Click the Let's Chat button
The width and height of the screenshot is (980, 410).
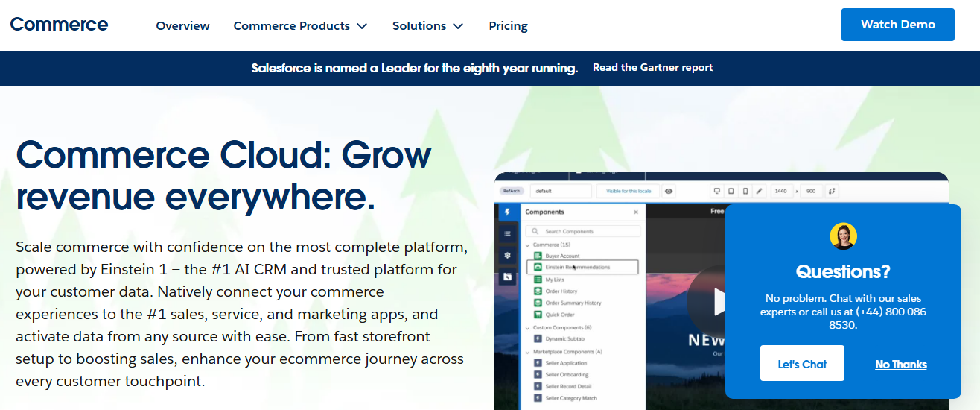pyautogui.click(x=802, y=363)
